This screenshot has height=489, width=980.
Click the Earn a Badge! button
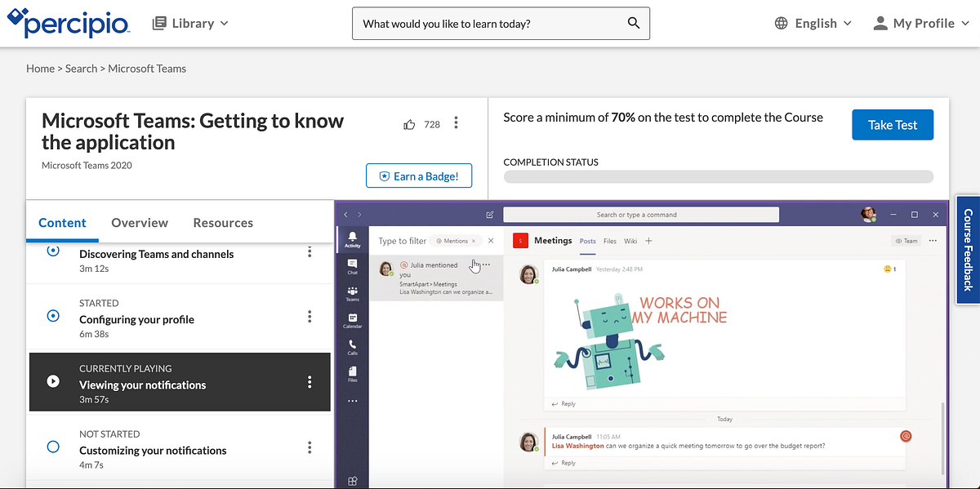(x=419, y=176)
